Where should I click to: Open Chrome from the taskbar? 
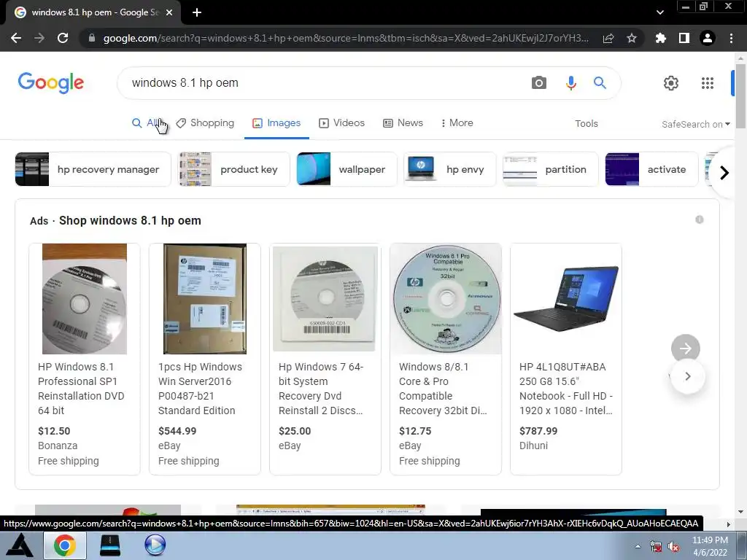point(65,545)
